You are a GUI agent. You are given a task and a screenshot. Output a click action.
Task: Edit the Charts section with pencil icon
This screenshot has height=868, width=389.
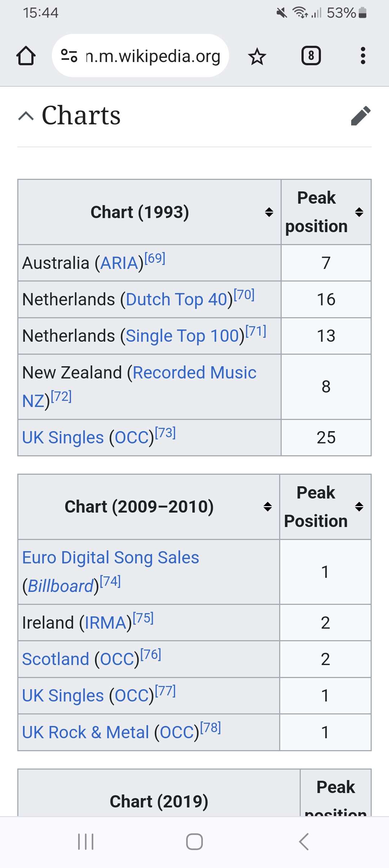[x=361, y=116]
